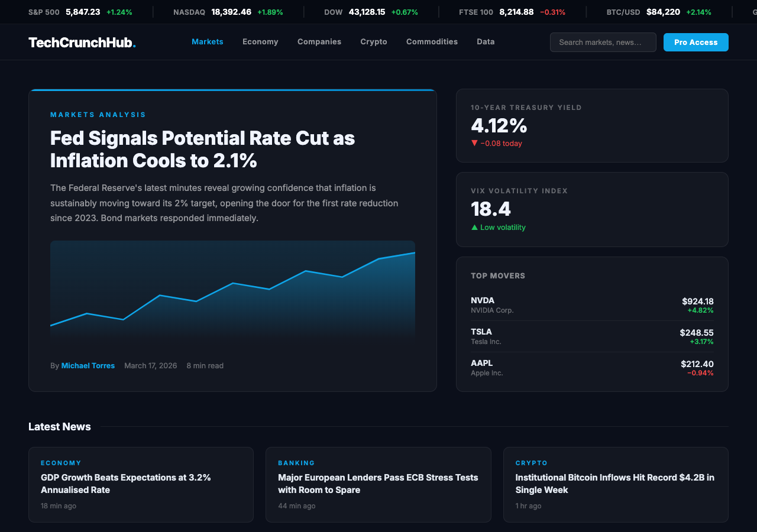Select NVDA in the Top Movers panel
Screen dimensions: 757x532
point(591,304)
